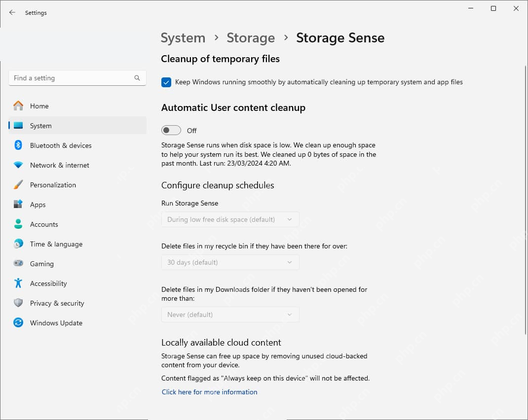This screenshot has width=528, height=420.
Task: Open recycle bin 30 days dropdown
Action: (230, 262)
